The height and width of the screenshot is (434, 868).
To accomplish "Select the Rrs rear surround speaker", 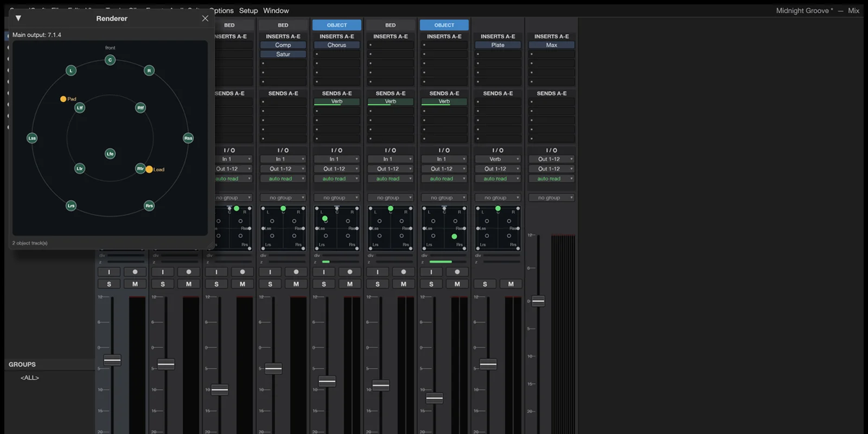I will [149, 205].
